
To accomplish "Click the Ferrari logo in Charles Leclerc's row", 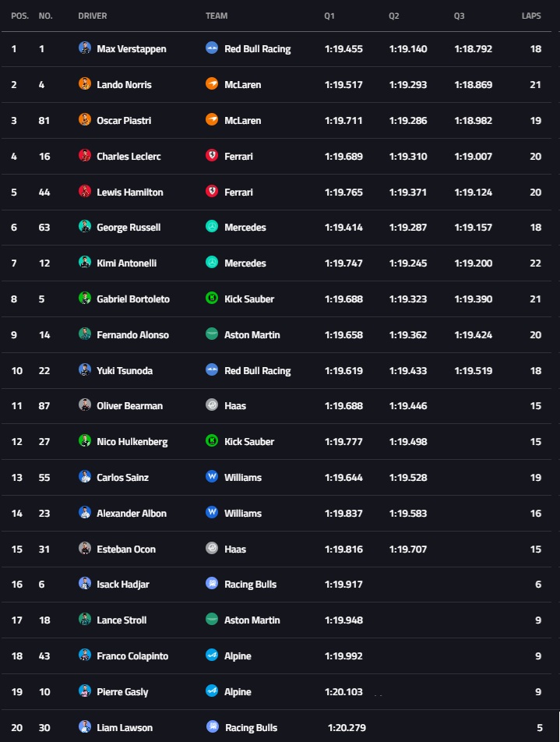I will coord(212,156).
